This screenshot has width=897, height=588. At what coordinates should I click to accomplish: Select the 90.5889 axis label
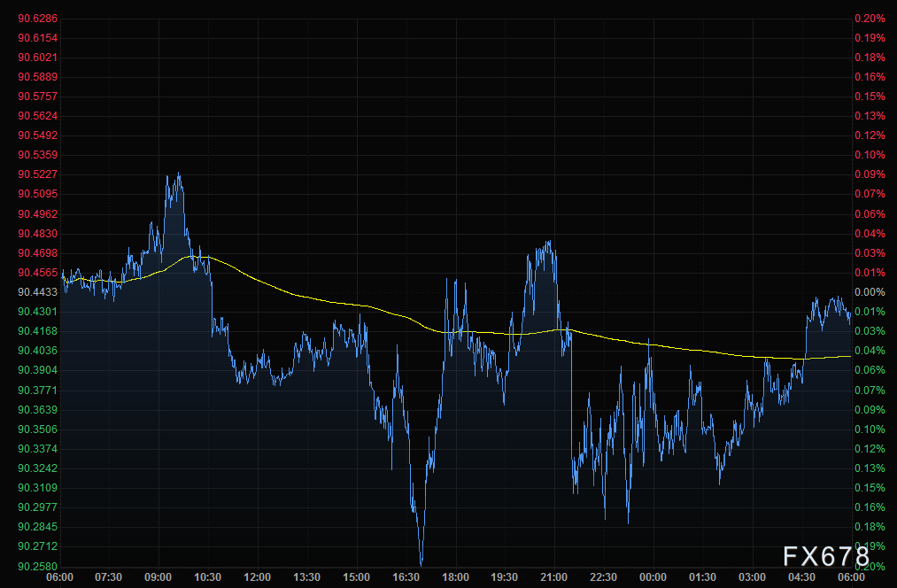point(38,77)
